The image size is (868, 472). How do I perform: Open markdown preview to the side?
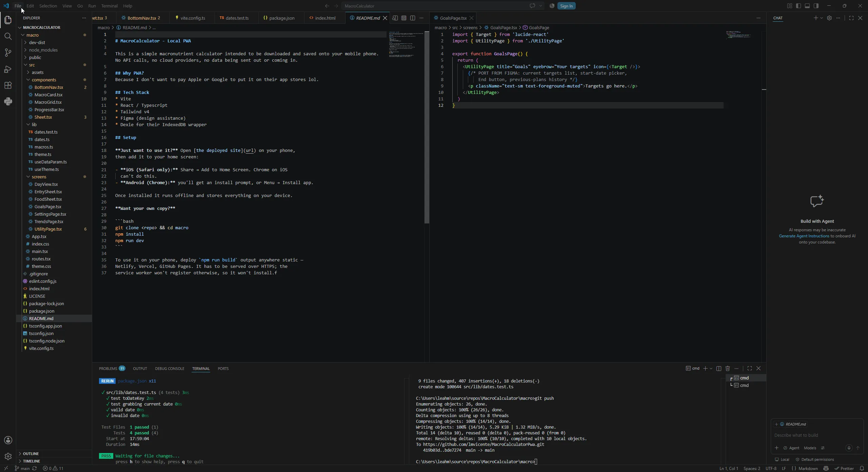(395, 18)
